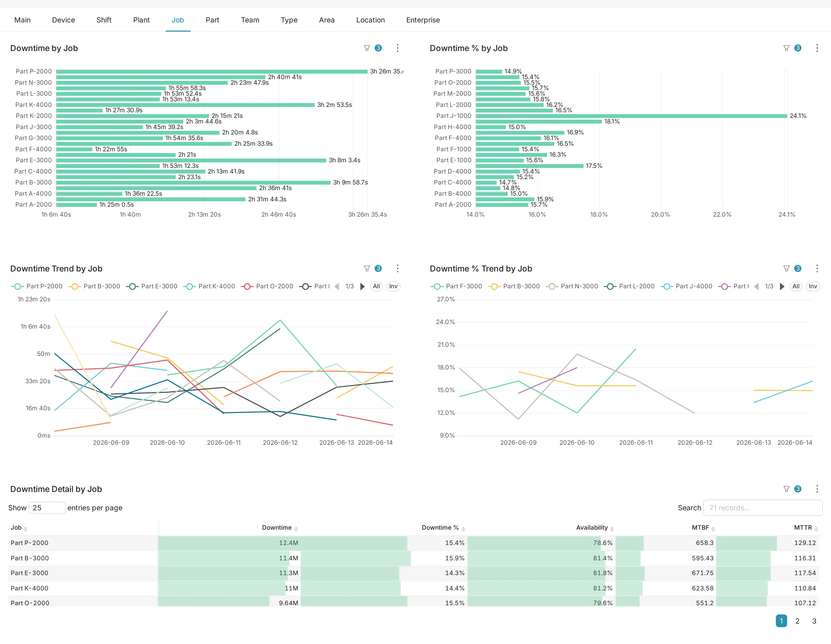The image size is (831, 644).
Task: Toggle Part J-4000 series in Downtime % Trend legend
Action: (x=686, y=287)
